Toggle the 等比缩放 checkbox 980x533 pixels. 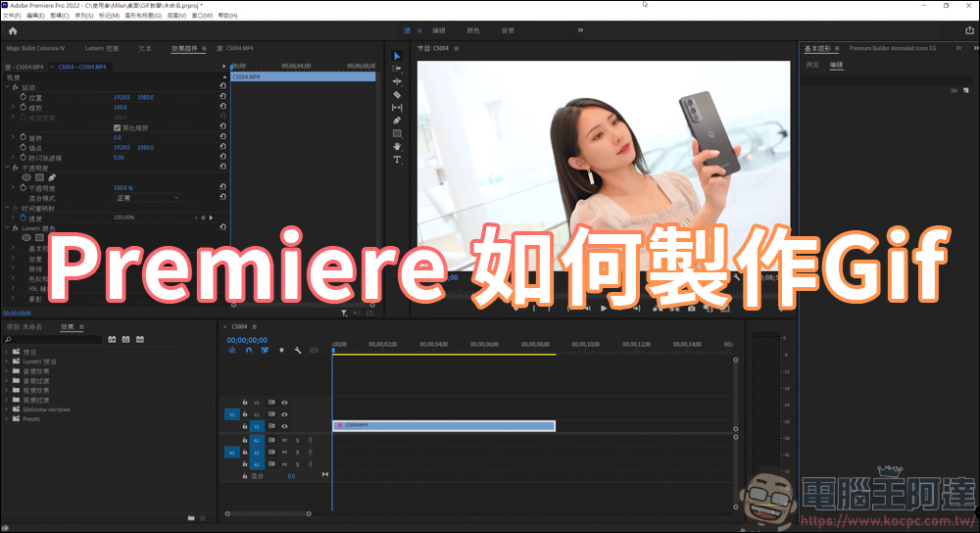coord(117,127)
